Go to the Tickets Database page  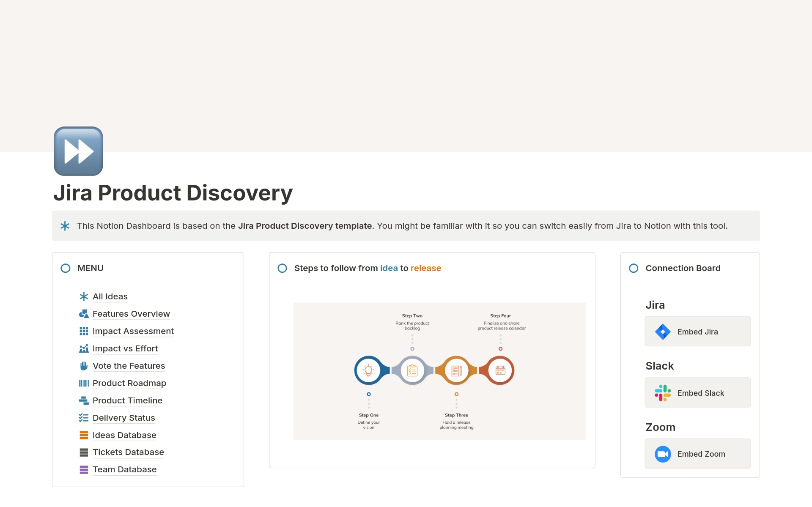(x=128, y=452)
